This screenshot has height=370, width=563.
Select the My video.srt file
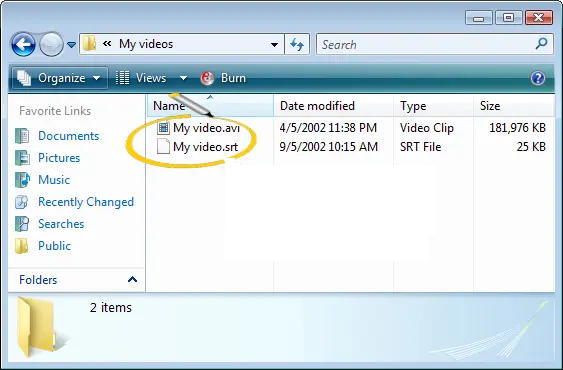(x=205, y=147)
